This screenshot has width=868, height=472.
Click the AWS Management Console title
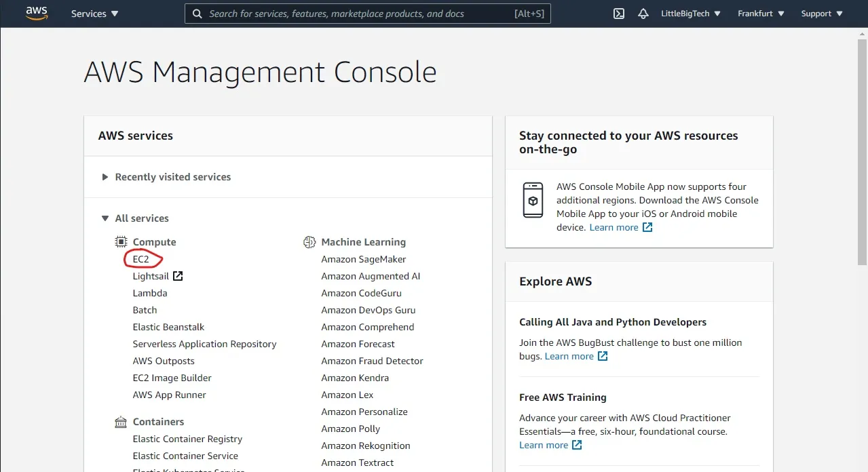click(260, 73)
